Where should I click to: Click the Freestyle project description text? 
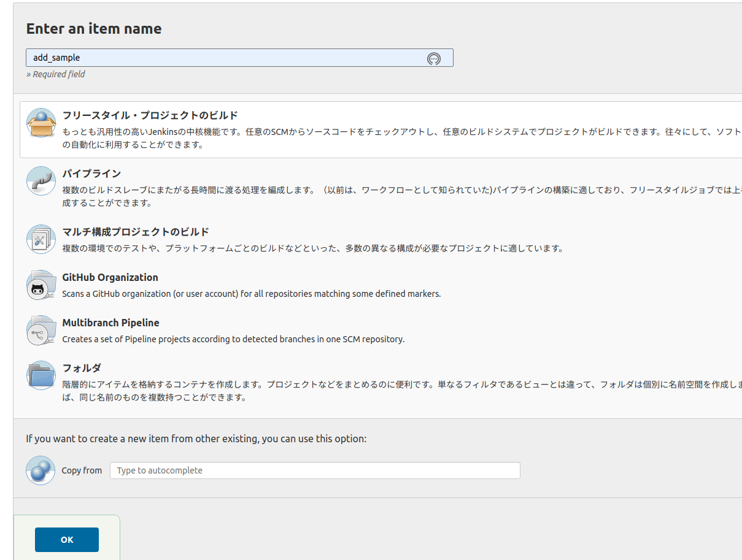pos(402,138)
